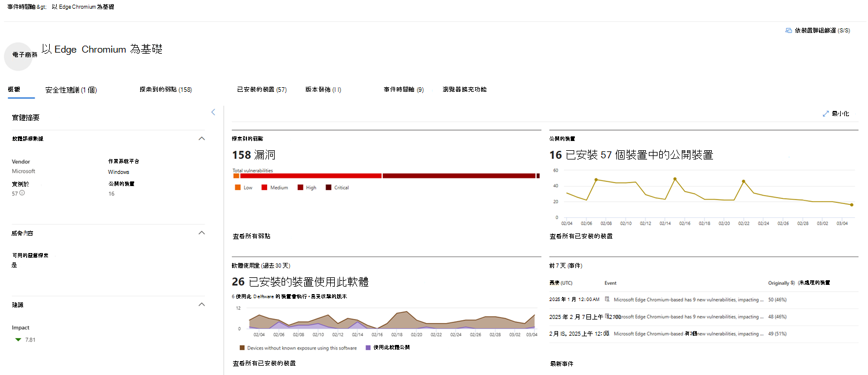Click brown Devices without known exposure legend swatch
868x375 pixels.
pos(242,348)
